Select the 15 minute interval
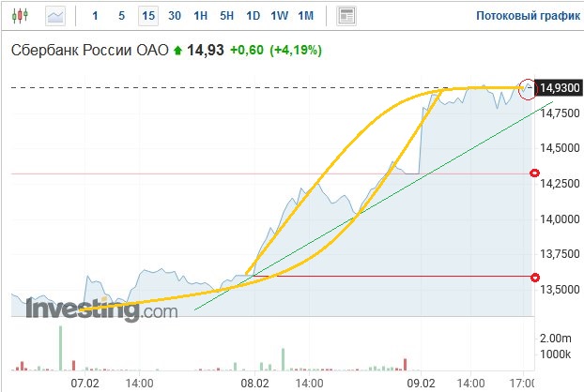 pos(148,16)
